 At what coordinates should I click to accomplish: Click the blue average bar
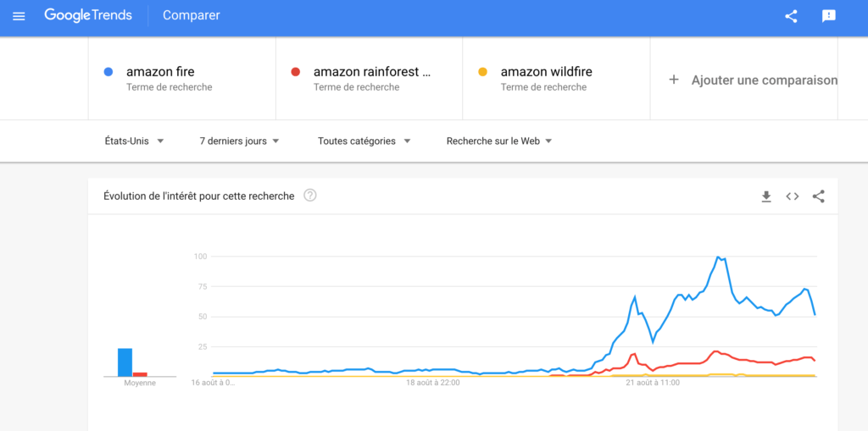click(x=125, y=362)
